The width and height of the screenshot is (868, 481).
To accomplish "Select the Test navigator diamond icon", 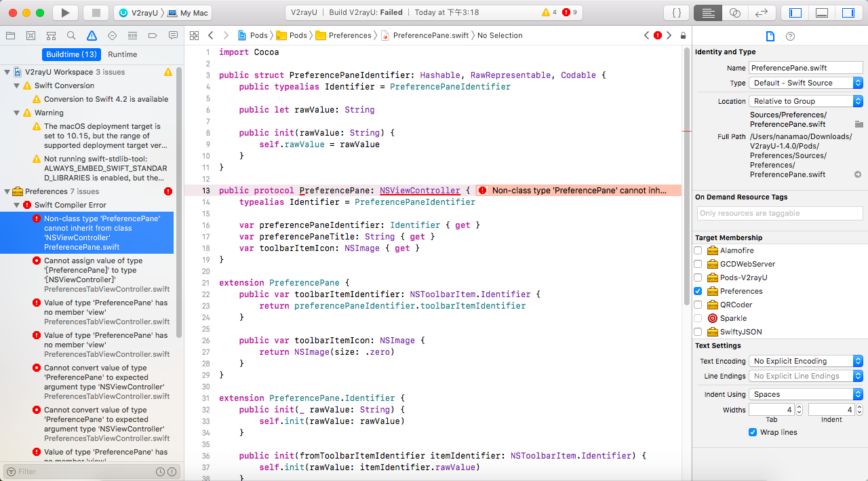I will pyautogui.click(x=111, y=35).
